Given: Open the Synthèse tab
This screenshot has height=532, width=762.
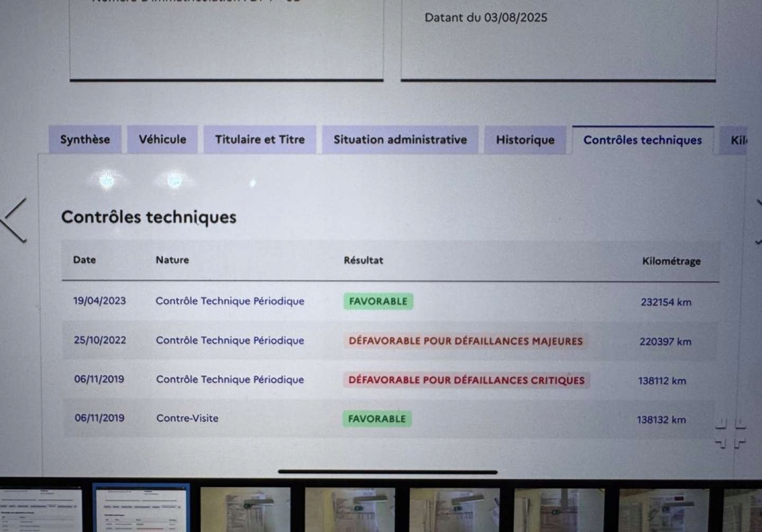Looking at the screenshot, I should point(85,140).
